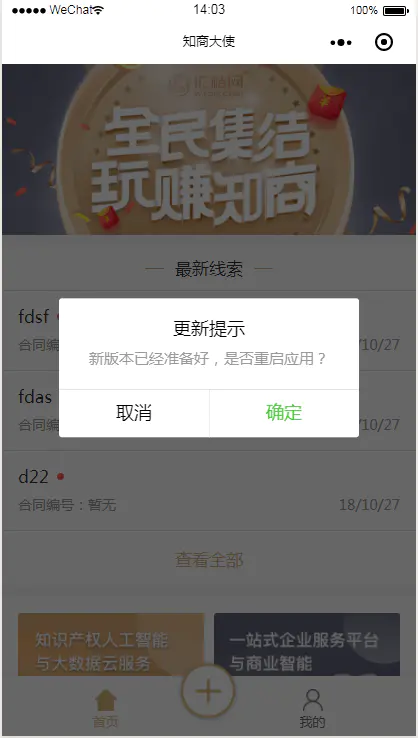Open 一站式企业服务平台 card
Image resolution: width=418 pixels, height=738 pixels.
pos(307,644)
